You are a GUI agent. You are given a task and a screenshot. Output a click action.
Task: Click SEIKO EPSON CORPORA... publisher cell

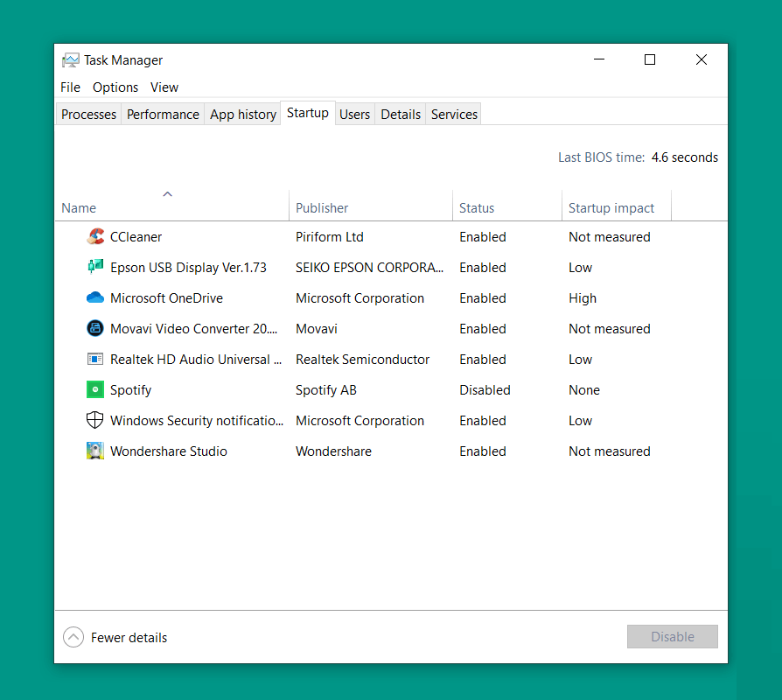(x=369, y=268)
